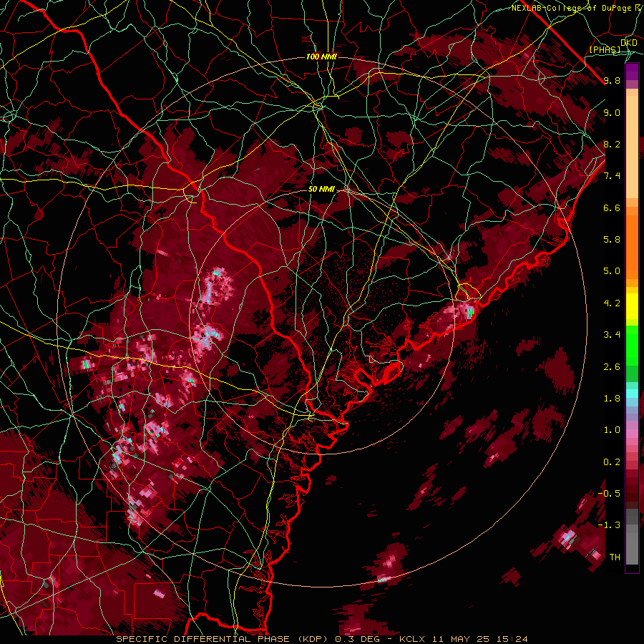
Task: Click the "6.6" value on the color scale
Action: 612,208
